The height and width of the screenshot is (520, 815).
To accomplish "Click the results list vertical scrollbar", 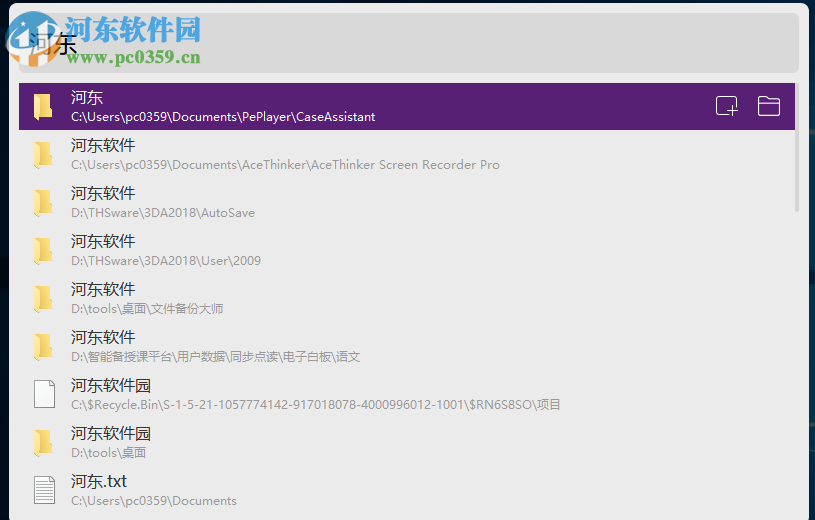I will pos(797,148).
